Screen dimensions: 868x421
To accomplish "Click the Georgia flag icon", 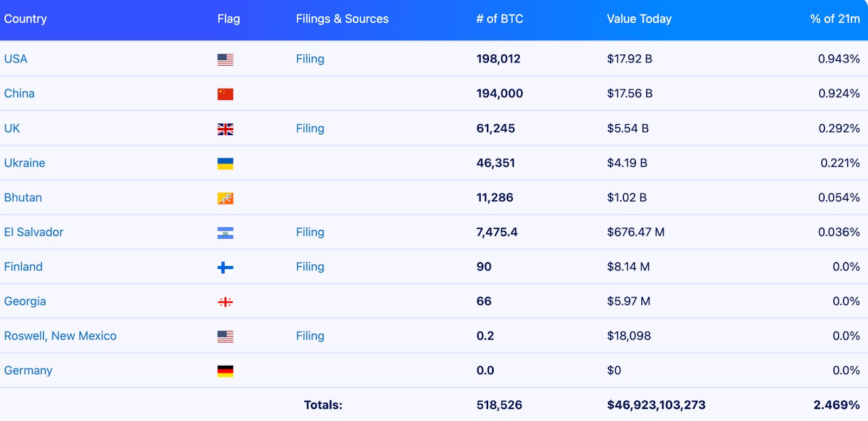I will pyautogui.click(x=225, y=301).
